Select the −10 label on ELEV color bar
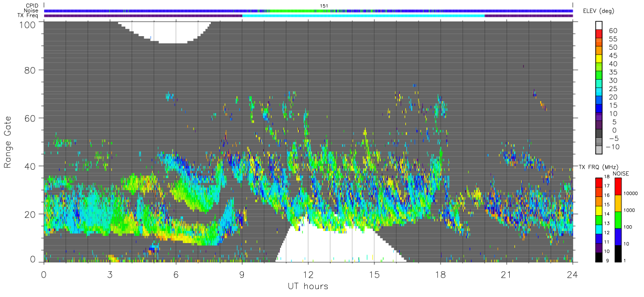 612,147
